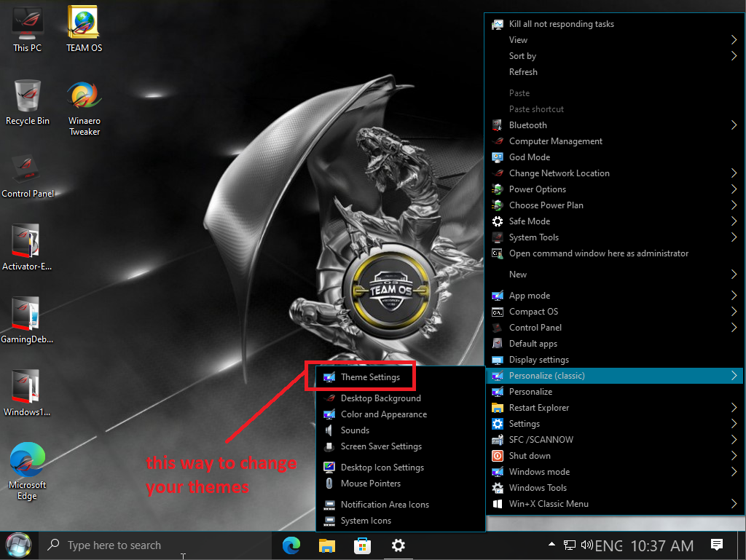
Task: Click the App mode menu icon
Action: pyautogui.click(x=497, y=296)
